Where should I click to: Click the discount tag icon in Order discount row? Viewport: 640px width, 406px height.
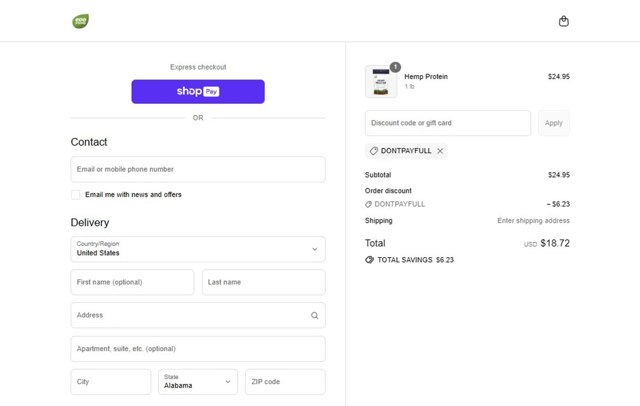368,204
